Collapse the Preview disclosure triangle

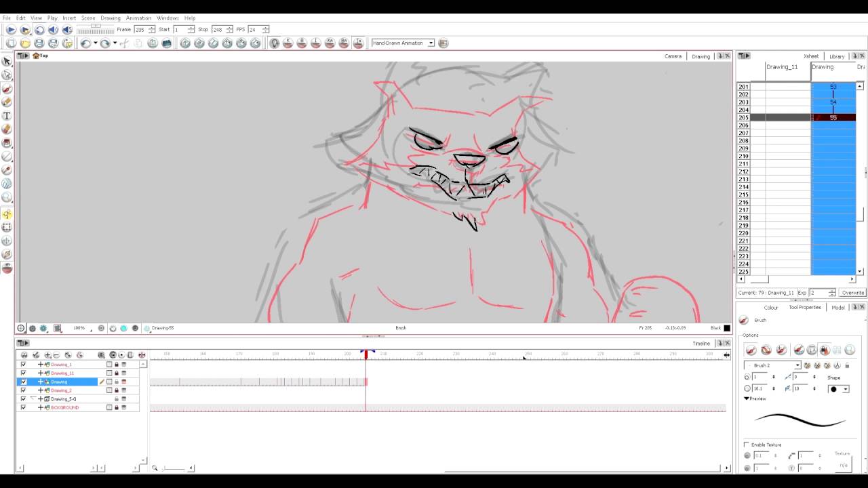click(747, 399)
